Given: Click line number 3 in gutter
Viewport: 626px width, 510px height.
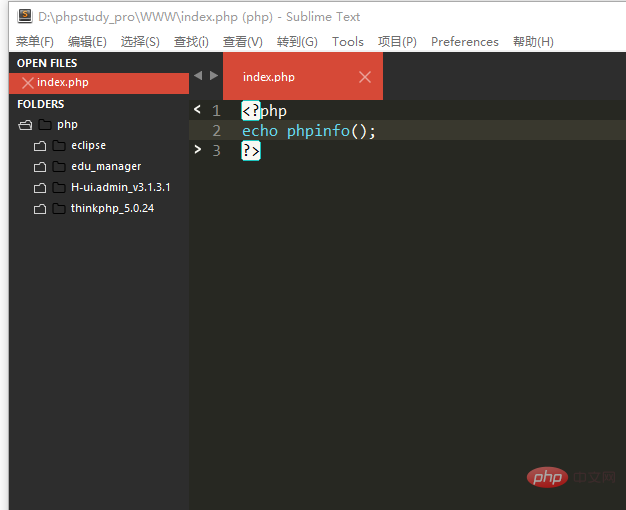Looking at the screenshot, I should [216, 151].
